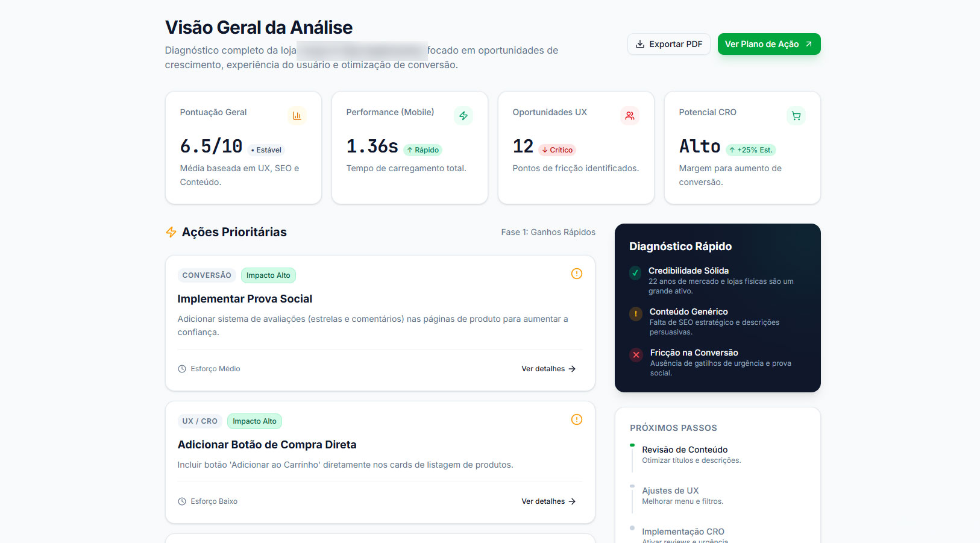Click the Crítico badge under Oportunidades UX

click(x=557, y=149)
